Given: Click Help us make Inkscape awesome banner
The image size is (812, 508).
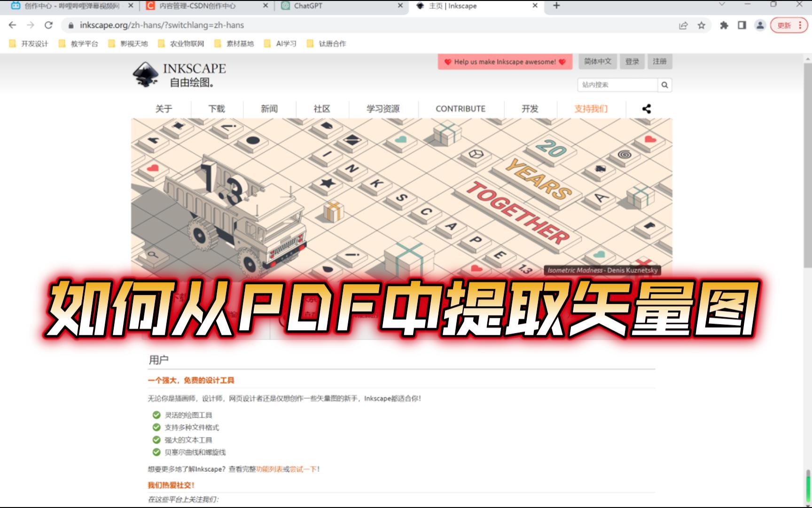Looking at the screenshot, I should [x=505, y=62].
